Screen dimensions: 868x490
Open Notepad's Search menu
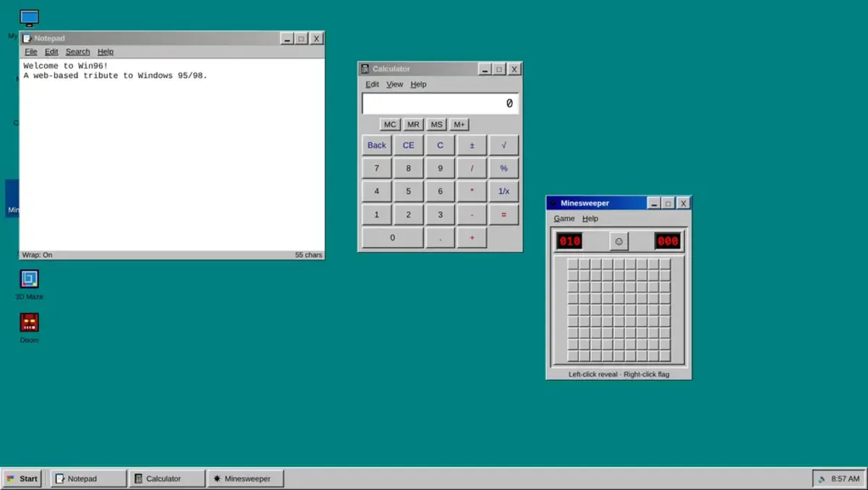(77, 51)
